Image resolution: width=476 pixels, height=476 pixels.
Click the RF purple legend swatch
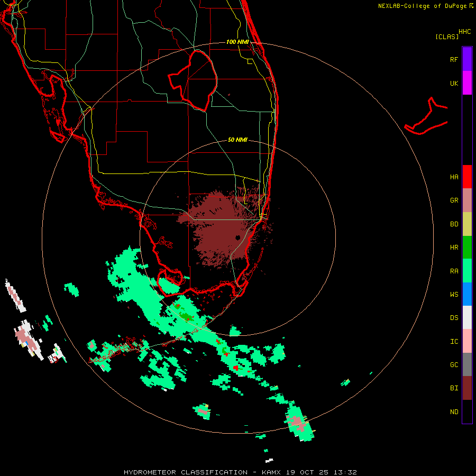(x=467, y=59)
